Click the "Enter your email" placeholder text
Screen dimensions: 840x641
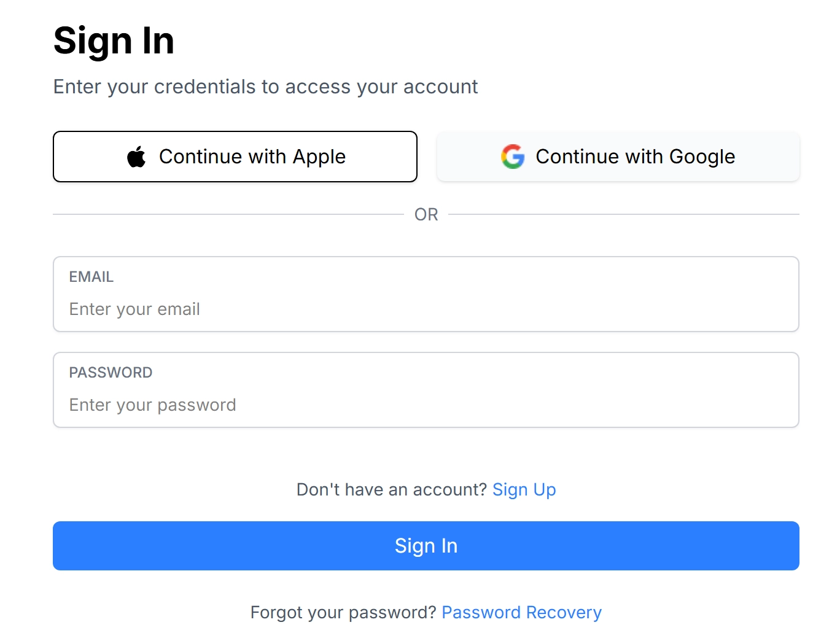(x=134, y=309)
